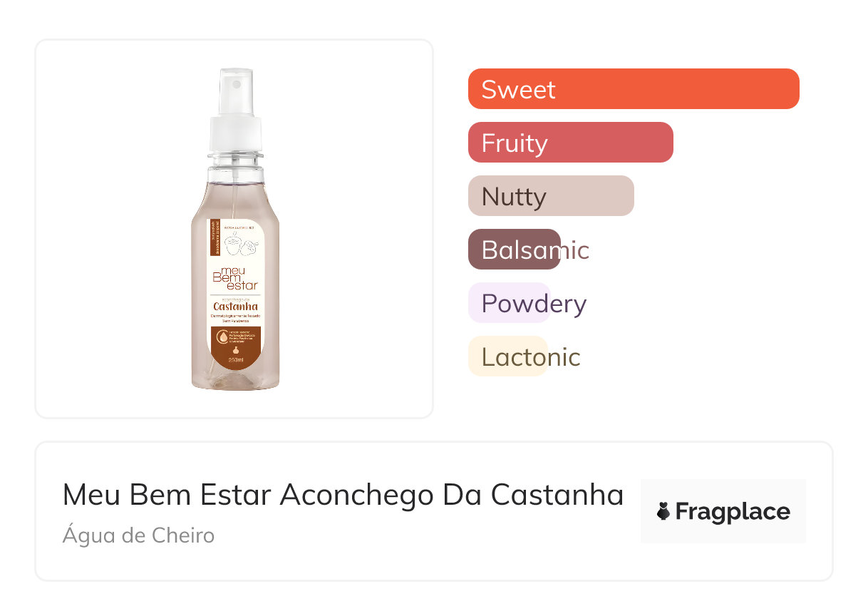Click the clear plastic cap collar of the bottle

(x=236, y=153)
